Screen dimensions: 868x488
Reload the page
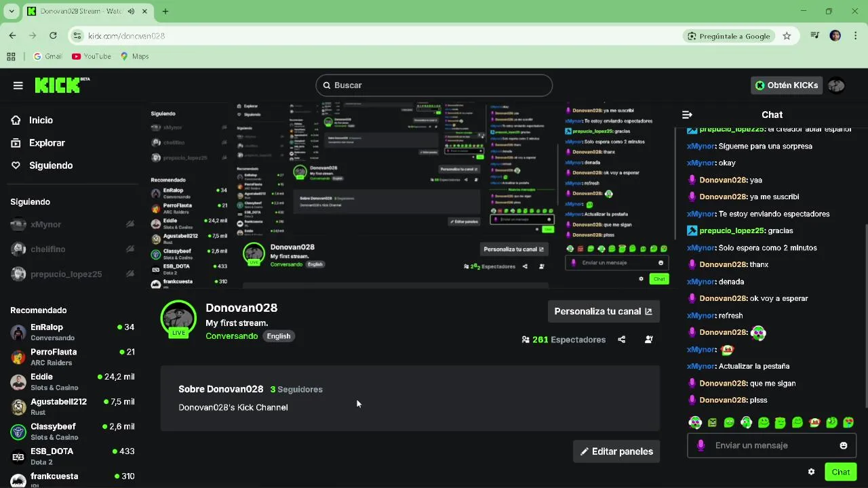pyautogui.click(x=53, y=36)
